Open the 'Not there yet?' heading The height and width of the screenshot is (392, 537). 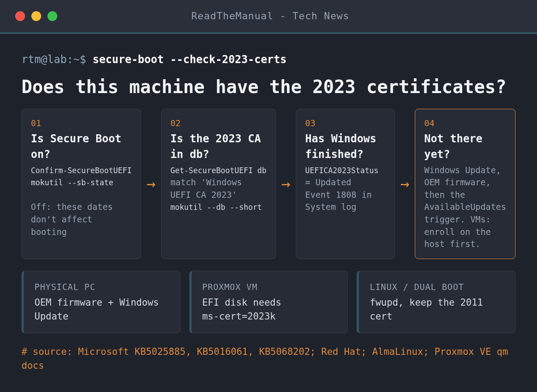pyautogui.click(x=453, y=146)
